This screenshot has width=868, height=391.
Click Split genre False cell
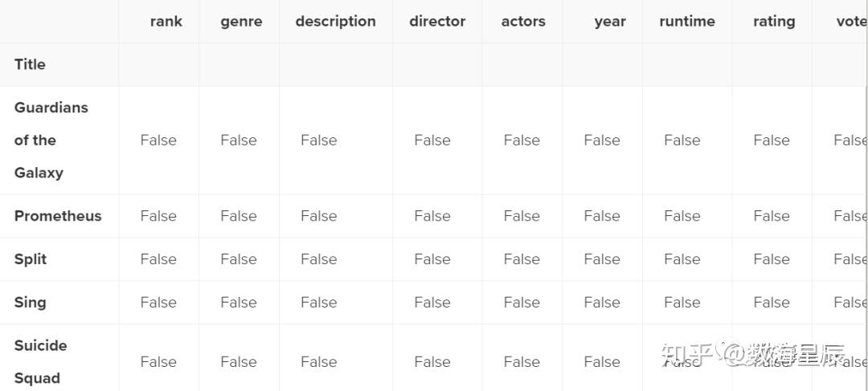[239, 259]
